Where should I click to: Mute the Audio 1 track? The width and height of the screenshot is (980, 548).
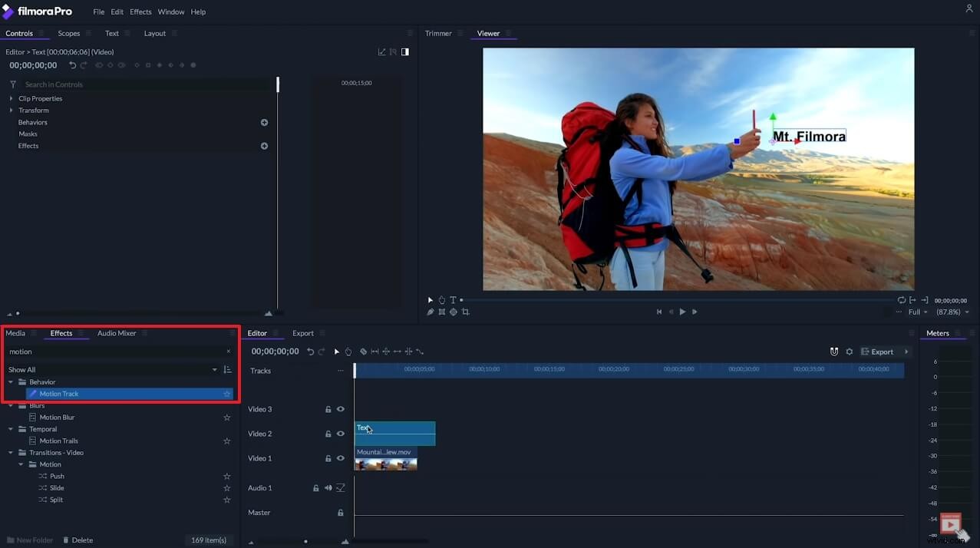[328, 488]
